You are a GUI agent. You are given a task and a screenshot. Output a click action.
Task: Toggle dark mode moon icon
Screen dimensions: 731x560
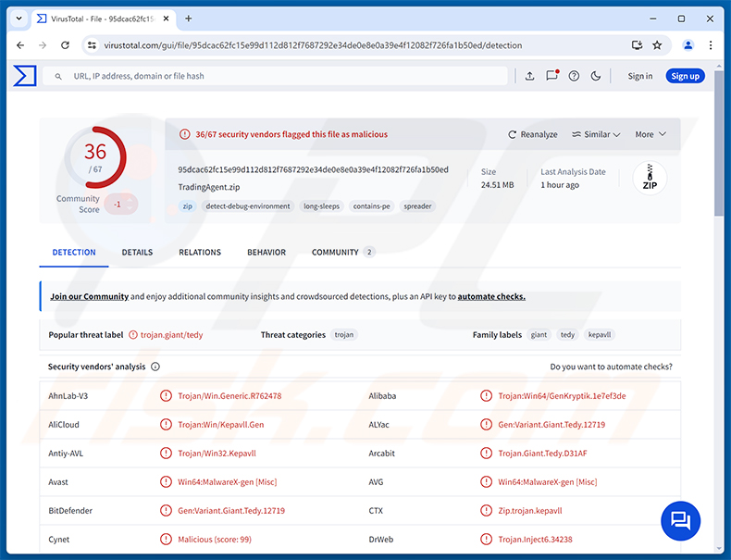click(x=595, y=76)
